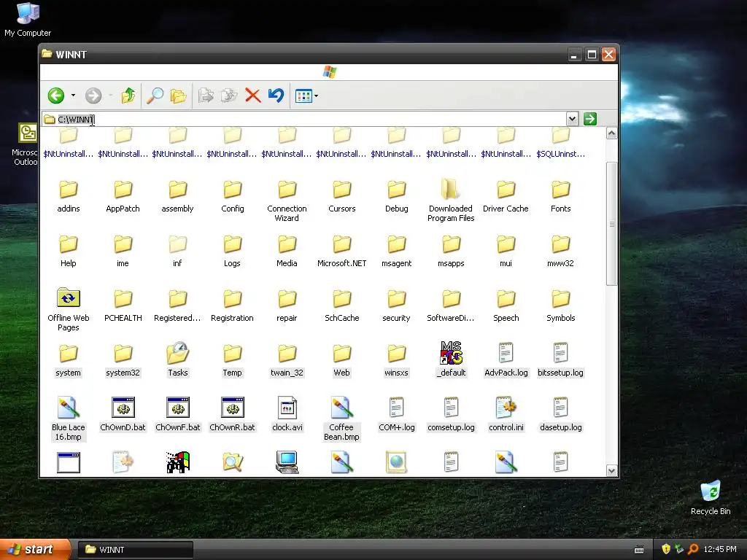Select the Driver Cache folder
747x560 pixels.
tap(506, 196)
